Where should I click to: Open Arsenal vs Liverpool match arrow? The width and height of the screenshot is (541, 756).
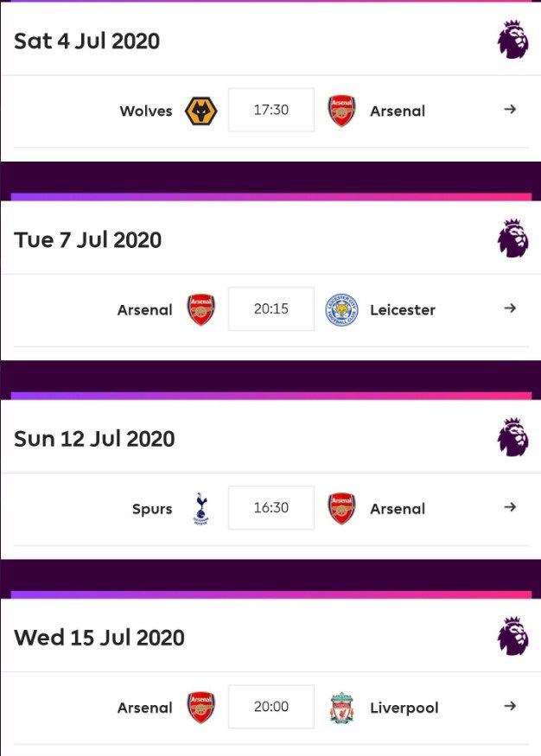(x=510, y=706)
